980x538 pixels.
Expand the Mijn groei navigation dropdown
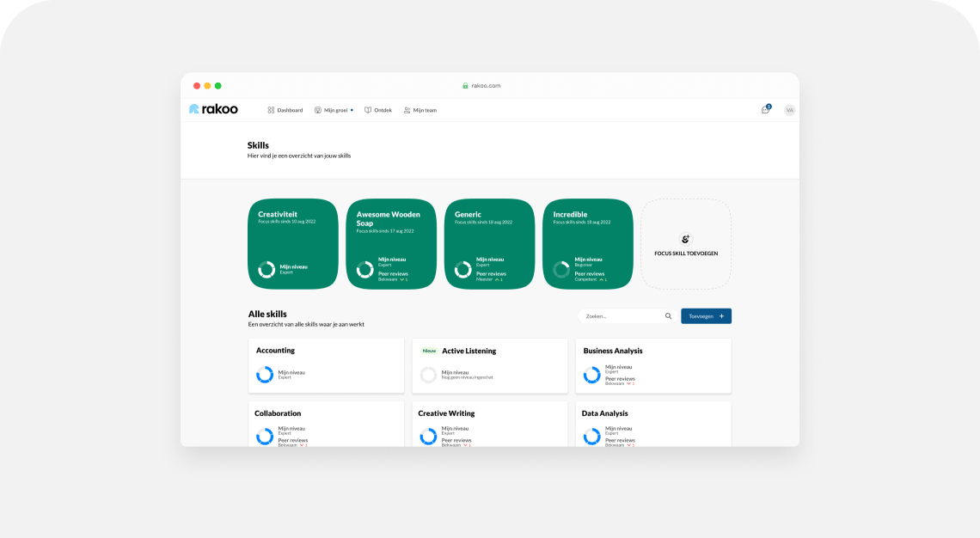(351, 110)
